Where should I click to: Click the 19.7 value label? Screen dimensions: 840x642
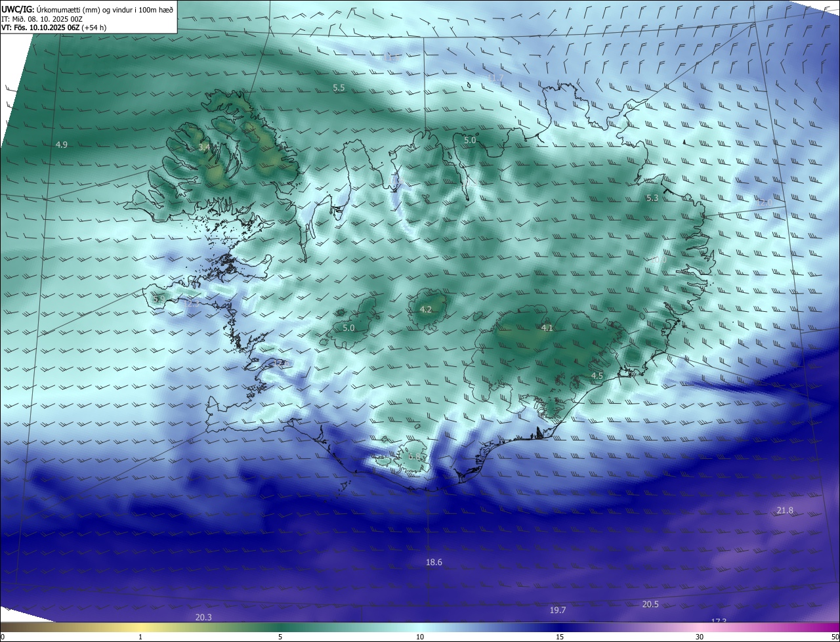(557, 610)
